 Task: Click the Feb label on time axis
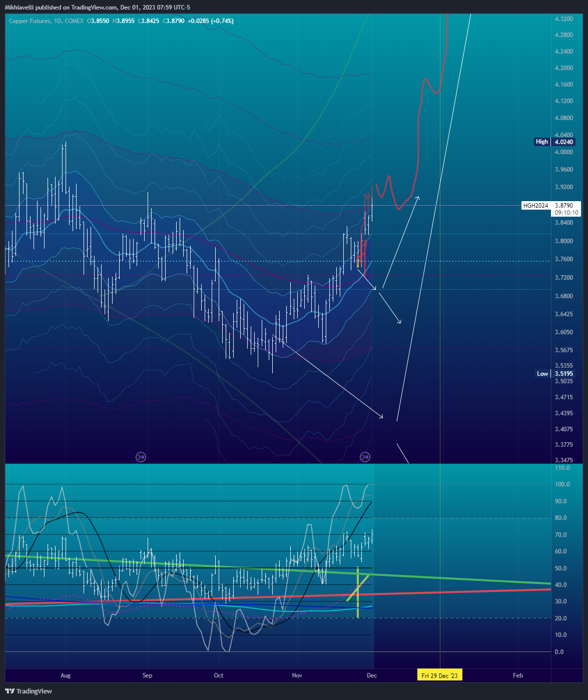click(x=518, y=675)
